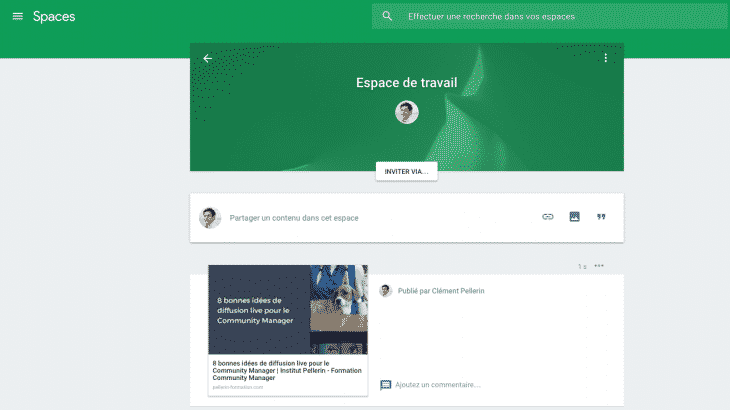This screenshot has width=730, height=410.
Task: Click the user avatar beside share box
Action: click(x=210, y=218)
